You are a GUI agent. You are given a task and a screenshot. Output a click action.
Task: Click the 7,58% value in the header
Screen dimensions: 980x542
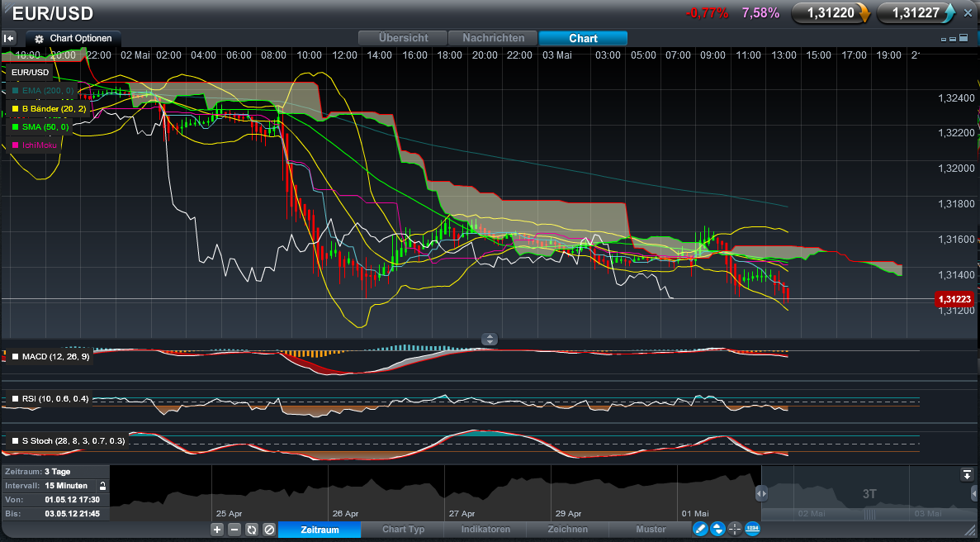[760, 13]
